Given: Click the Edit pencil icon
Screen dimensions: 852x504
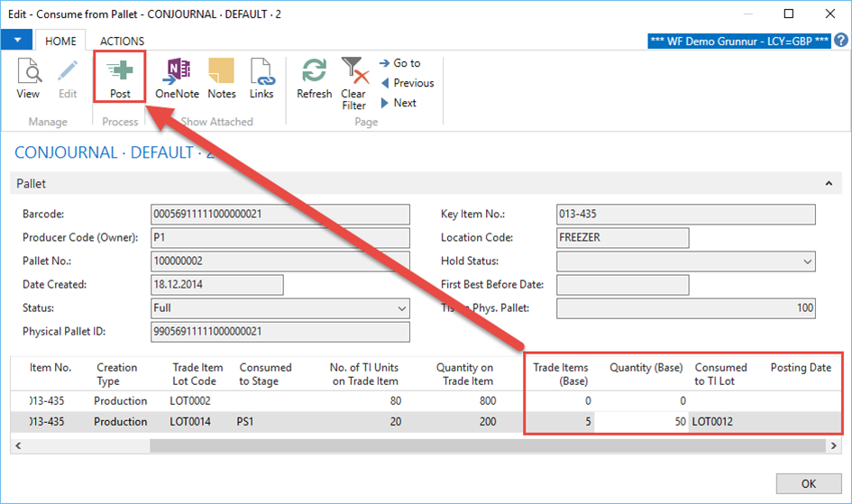Looking at the screenshot, I should click(68, 74).
